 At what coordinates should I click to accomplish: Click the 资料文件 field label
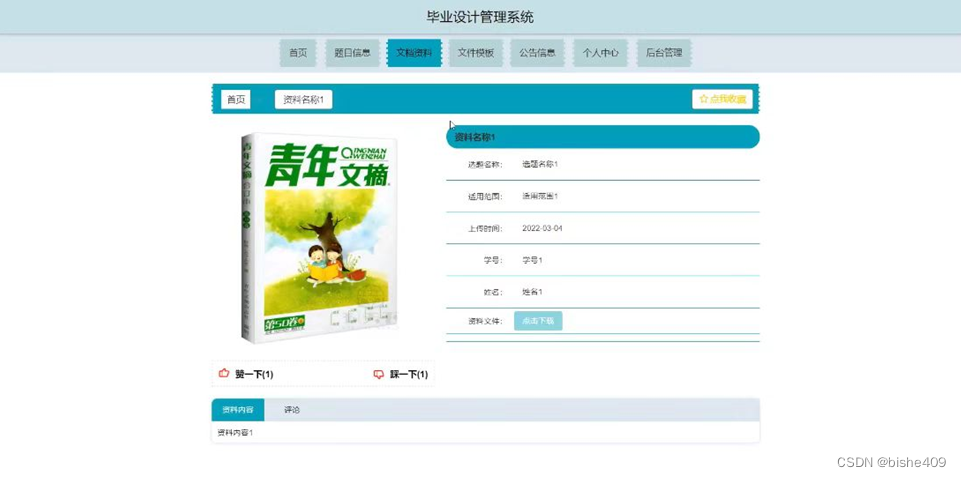tap(485, 321)
